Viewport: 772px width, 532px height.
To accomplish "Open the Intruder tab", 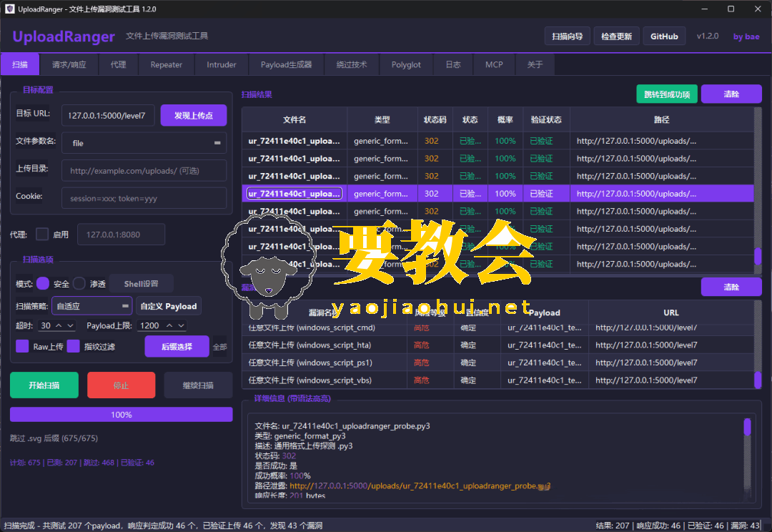I will (x=222, y=64).
